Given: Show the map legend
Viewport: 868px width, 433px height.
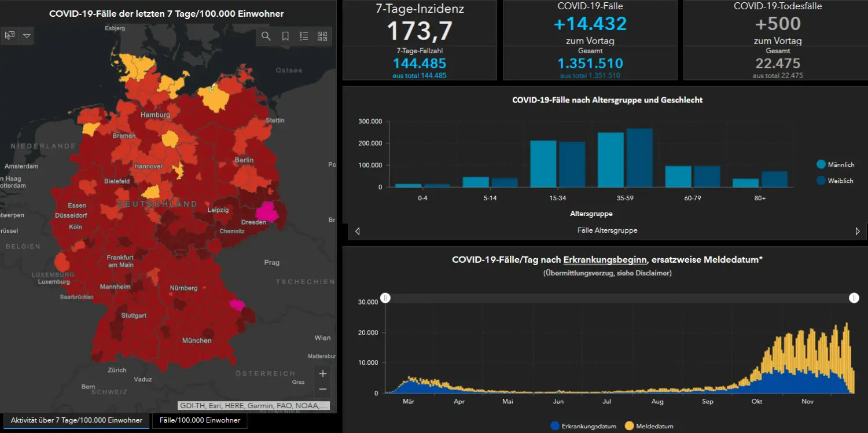Looking at the screenshot, I should (x=304, y=36).
